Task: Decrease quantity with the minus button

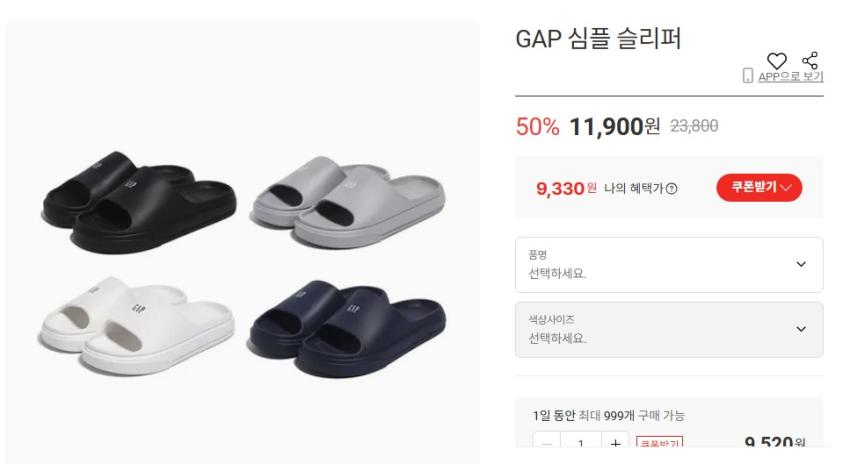Action: (546, 443)
